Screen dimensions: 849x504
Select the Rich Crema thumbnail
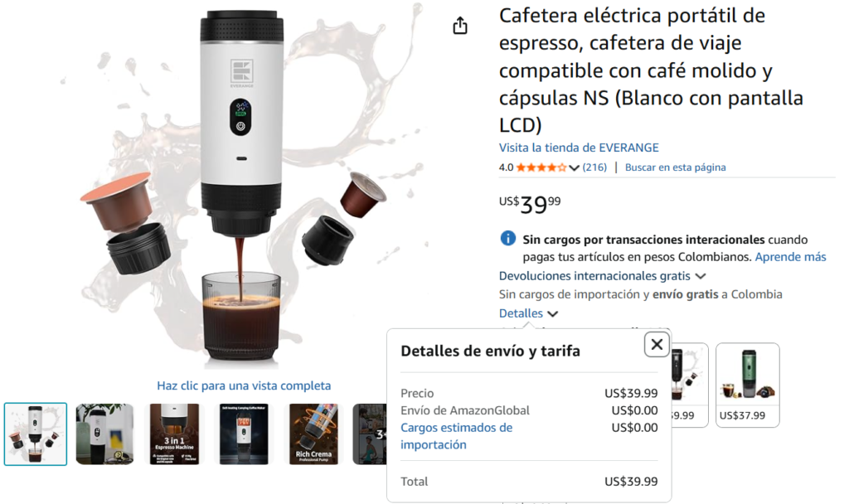[x=313, y=434]
